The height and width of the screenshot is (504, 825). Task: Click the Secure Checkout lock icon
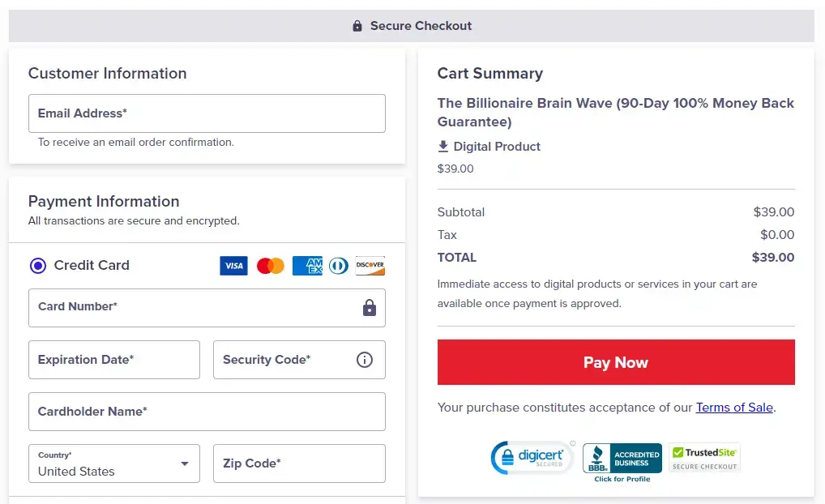357,25
